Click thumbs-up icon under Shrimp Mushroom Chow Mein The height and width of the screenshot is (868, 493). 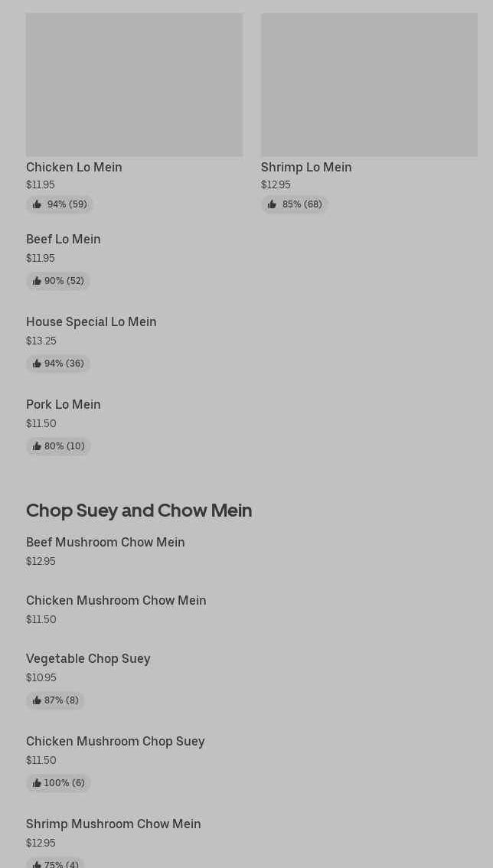[37, 864]
